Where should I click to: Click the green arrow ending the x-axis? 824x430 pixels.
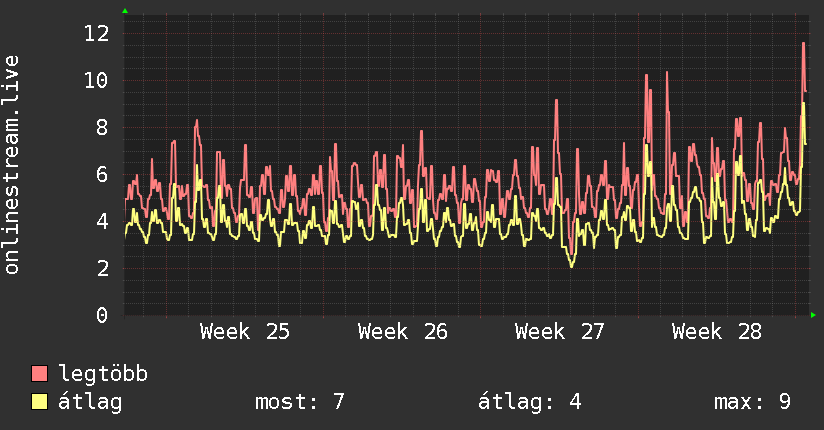click(813, 315)
